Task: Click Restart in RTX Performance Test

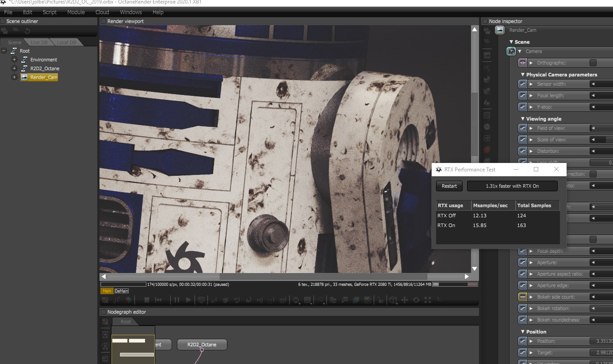Action: point(449,186)
